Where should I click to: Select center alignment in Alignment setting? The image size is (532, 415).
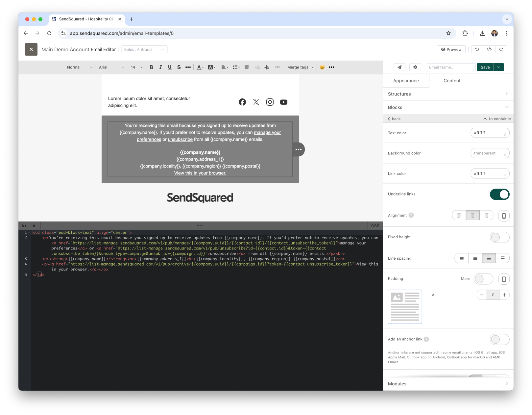point(472,216)
